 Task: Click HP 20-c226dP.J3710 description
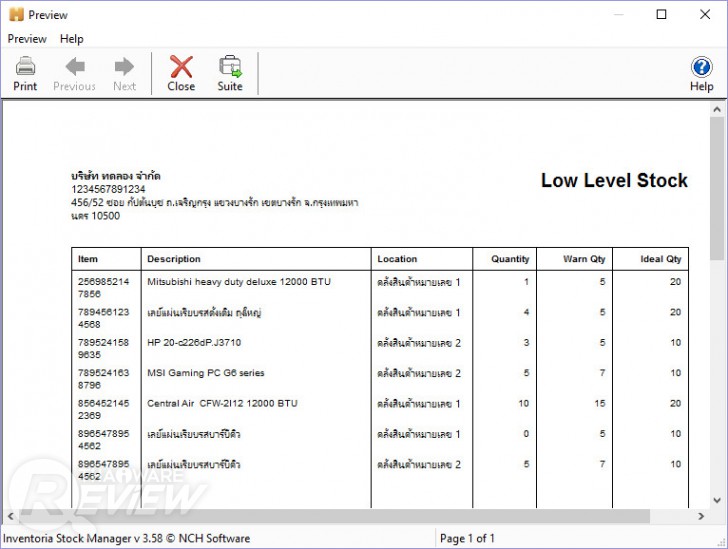click(194, 342)
